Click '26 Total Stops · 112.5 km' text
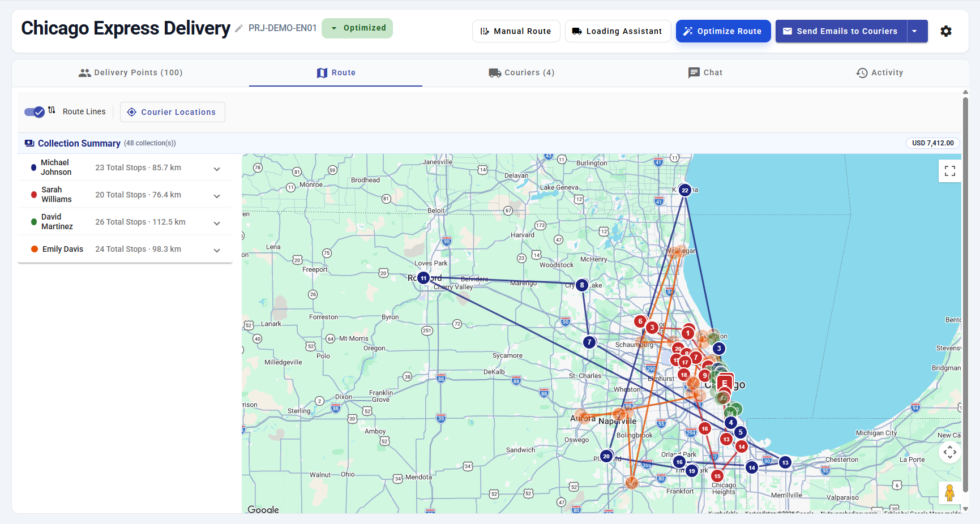This screenshot has width=980, height=524. coord(140,222)
